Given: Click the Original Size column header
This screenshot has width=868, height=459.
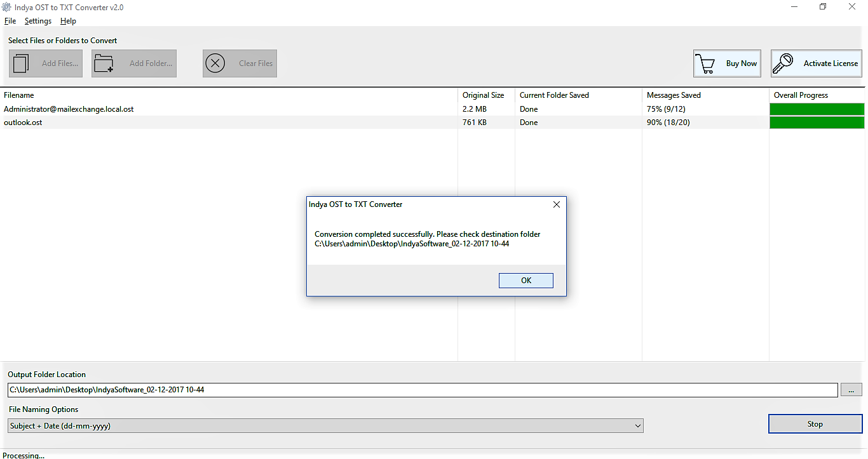Looking at the screenshot, I should pos(484,95).
